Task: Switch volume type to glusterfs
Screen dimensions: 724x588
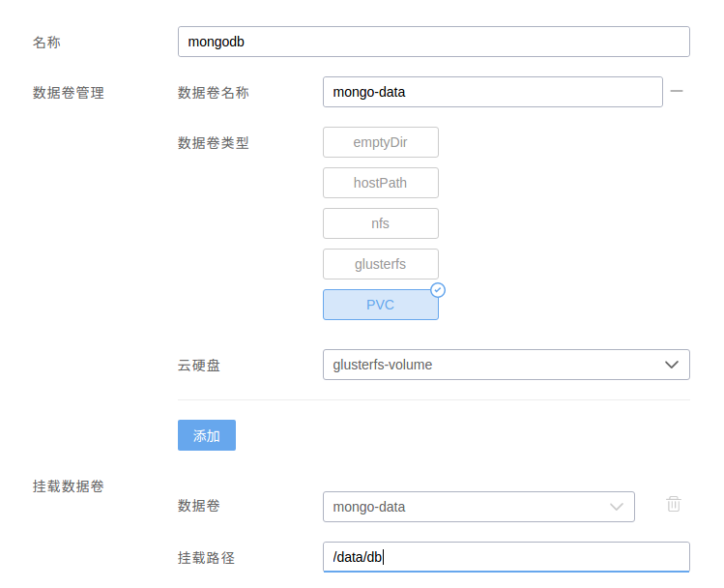Action: tap(380, 264)
